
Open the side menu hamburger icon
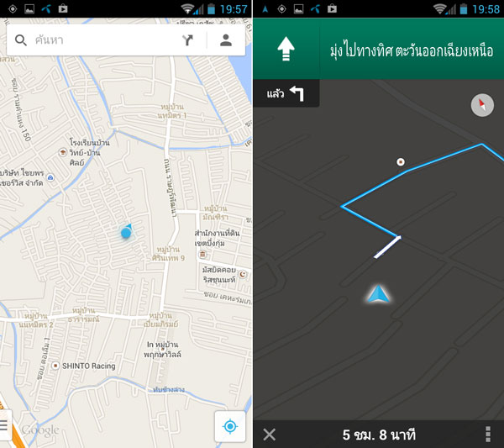point(4,424)
